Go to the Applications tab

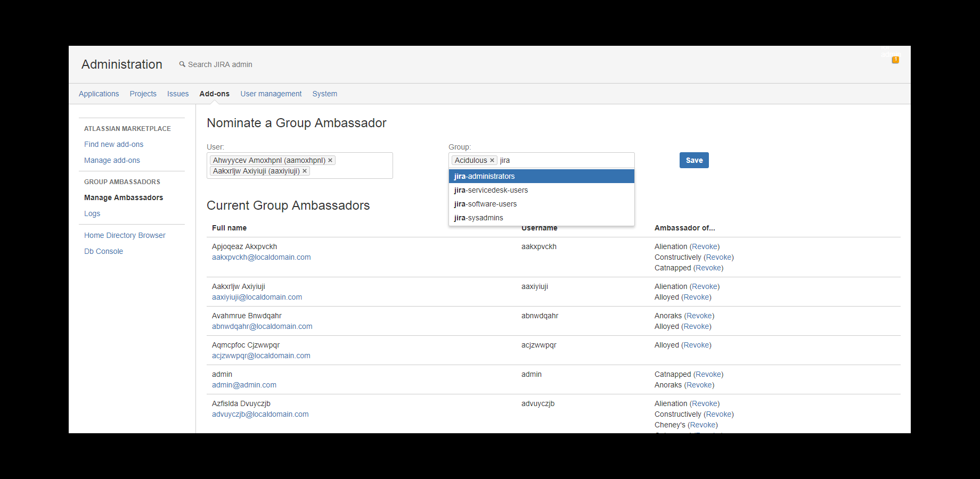coord(99,94)
